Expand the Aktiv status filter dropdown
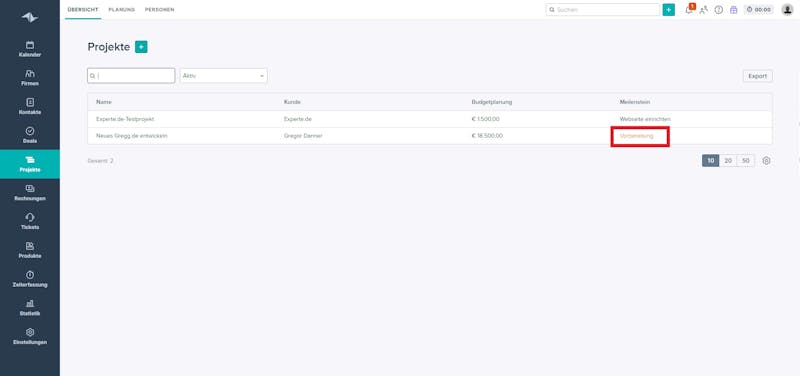Viewport: 800px width, 376px height. (x=223, y=76)
